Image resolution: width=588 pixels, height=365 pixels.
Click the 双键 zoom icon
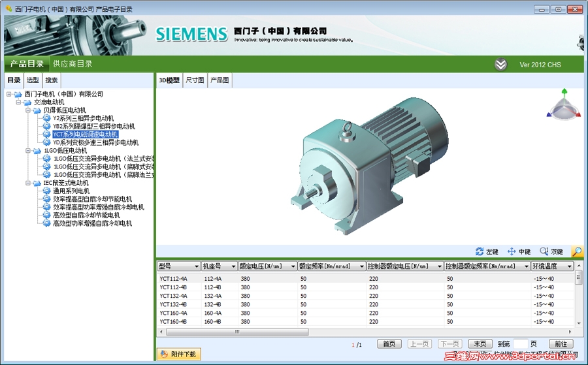544,251
